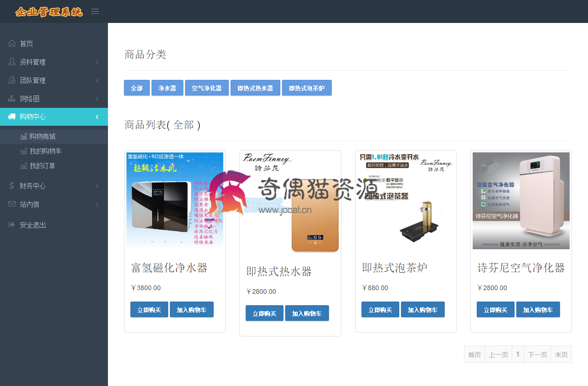This screenshot has width=588, height=386.
Task: Click the 即热式泡茶炉 product title
Action: (395, 268)
